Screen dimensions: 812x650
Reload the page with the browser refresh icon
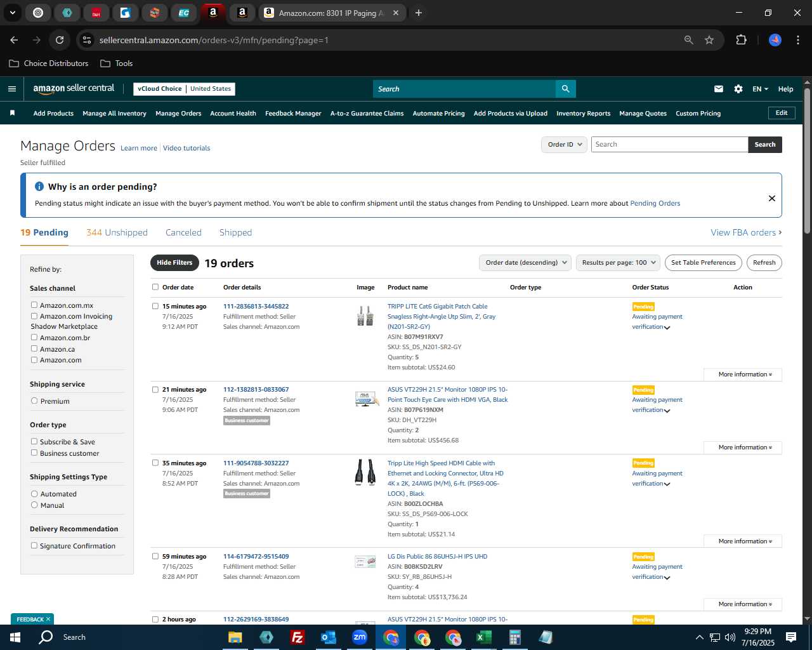60,40
